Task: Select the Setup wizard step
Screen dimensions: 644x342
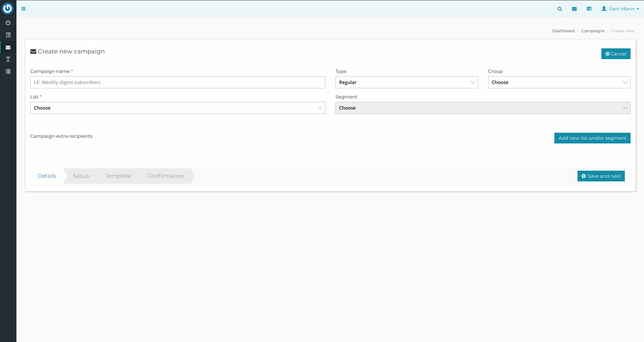Action: click(x=81, y=176)
